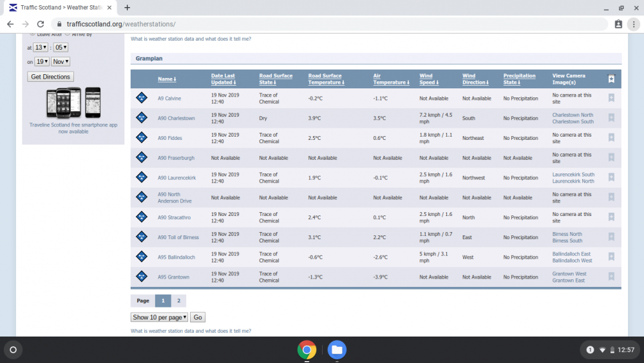The width and height of the screenshot is (644, 363).
Task: Open the Charlestown North camera link
Action: [573, 115]
